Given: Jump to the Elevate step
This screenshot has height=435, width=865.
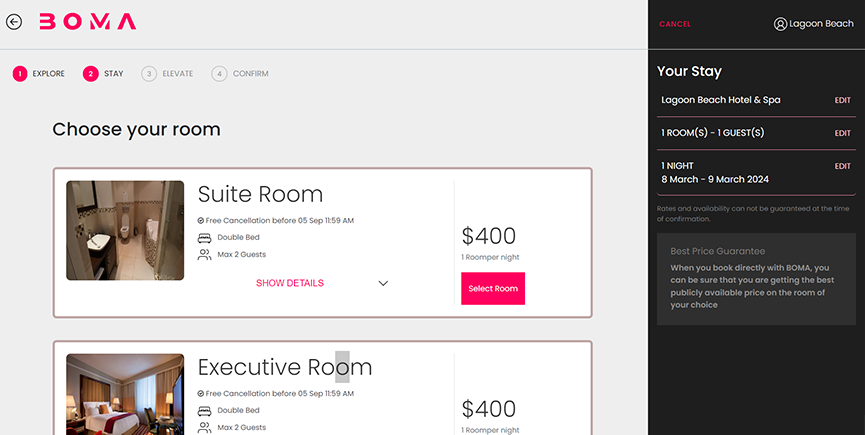Looking at the screenshot, I should 168,73.
